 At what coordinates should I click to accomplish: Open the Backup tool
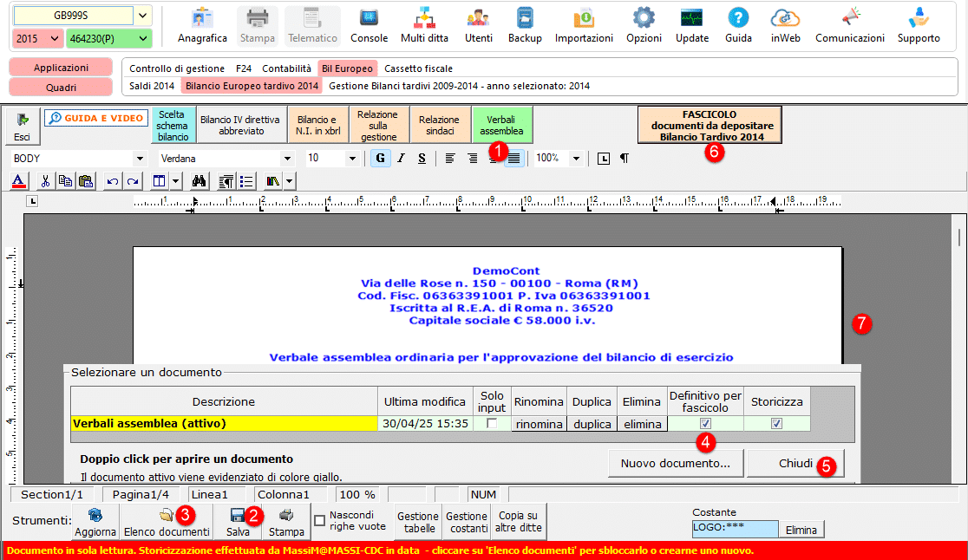[525, 25]
